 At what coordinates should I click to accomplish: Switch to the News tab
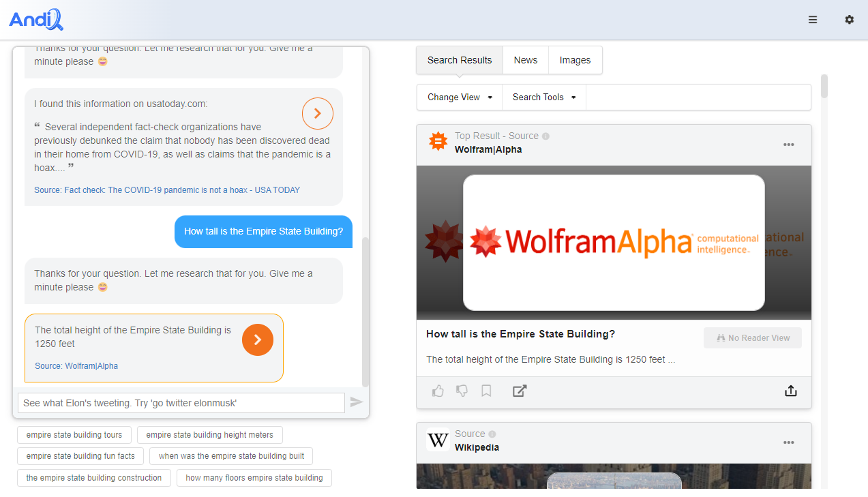[526, 60]
